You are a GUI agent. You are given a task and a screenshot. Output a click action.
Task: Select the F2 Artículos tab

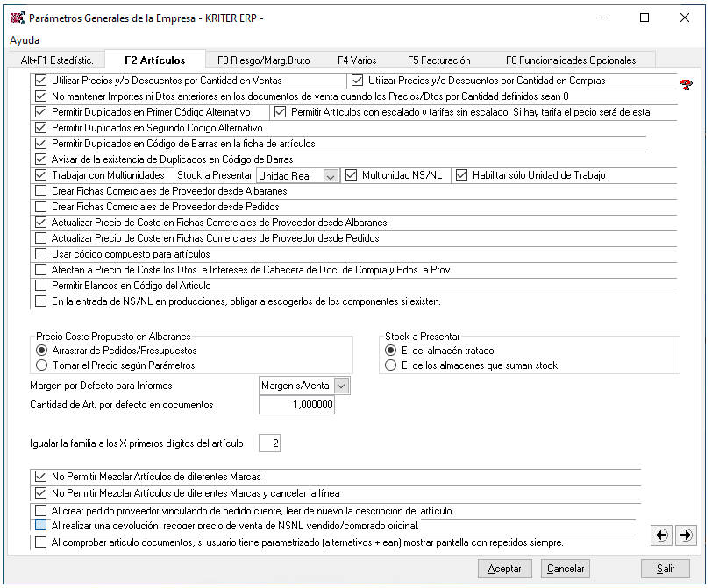coord(155,60)
